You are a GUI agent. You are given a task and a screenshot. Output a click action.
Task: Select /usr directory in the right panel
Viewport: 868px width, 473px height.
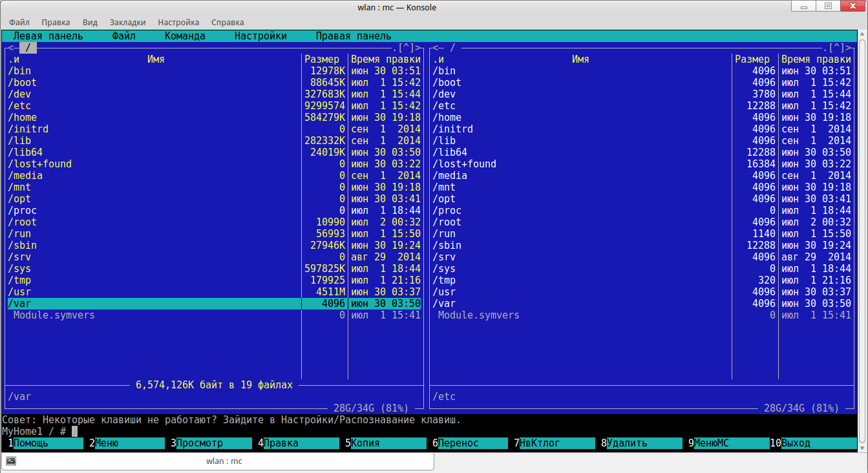click(443, 292)
